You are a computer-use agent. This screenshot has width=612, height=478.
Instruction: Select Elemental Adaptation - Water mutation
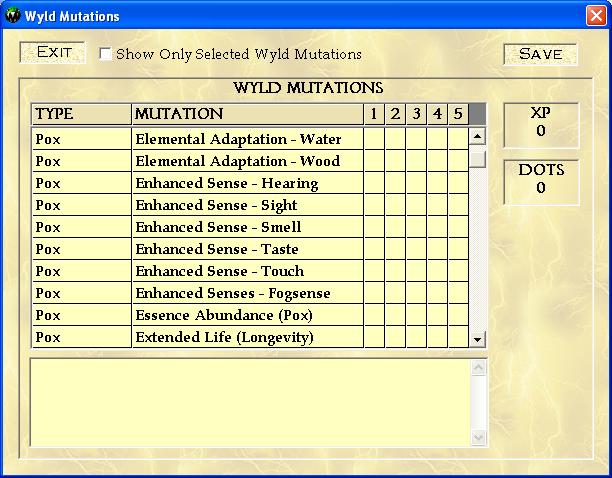[x=248, y=139]
